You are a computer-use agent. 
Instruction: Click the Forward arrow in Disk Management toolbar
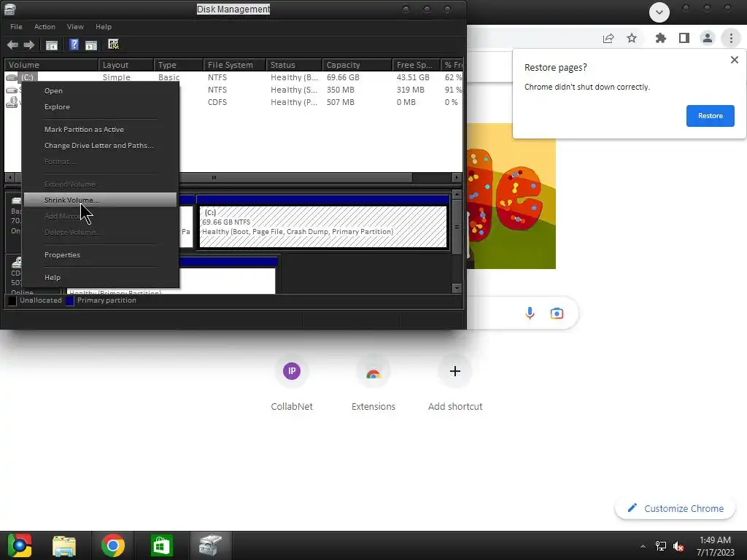[x=29, y=44]
